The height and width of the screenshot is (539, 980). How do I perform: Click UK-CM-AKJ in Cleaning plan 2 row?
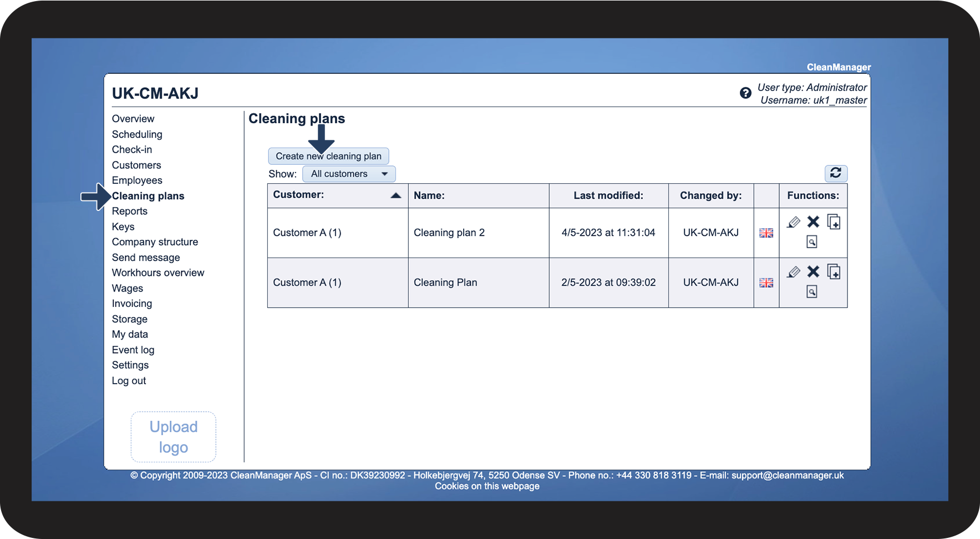pos(711,233)
